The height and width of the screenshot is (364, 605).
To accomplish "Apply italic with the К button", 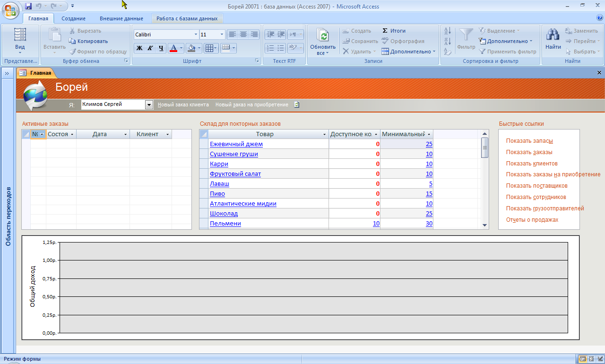I will 150,48.
